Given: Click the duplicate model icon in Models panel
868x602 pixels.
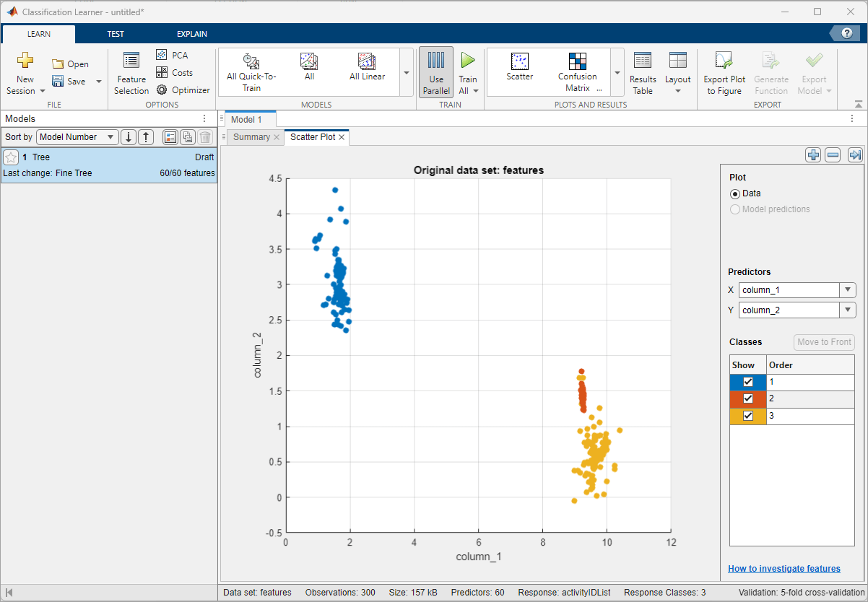Looking at the screenshot, I should 187,136.
